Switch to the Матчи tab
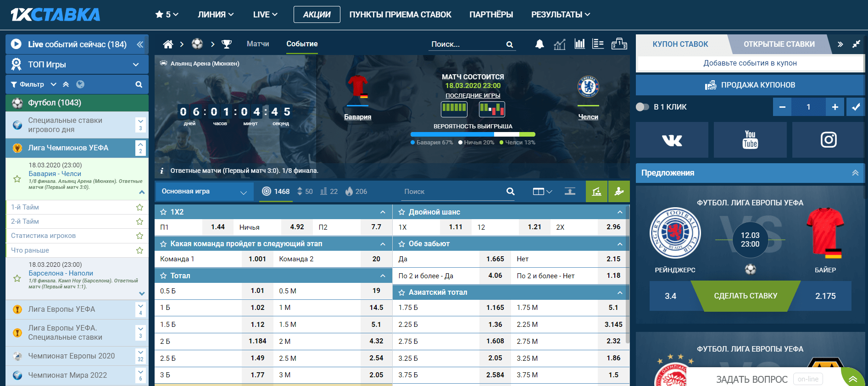The width and height of the screenshot is (868, 386). coord(258,44)
